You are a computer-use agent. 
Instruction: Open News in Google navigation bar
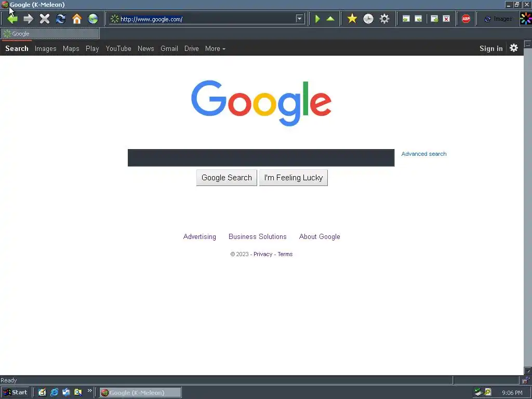146,48
